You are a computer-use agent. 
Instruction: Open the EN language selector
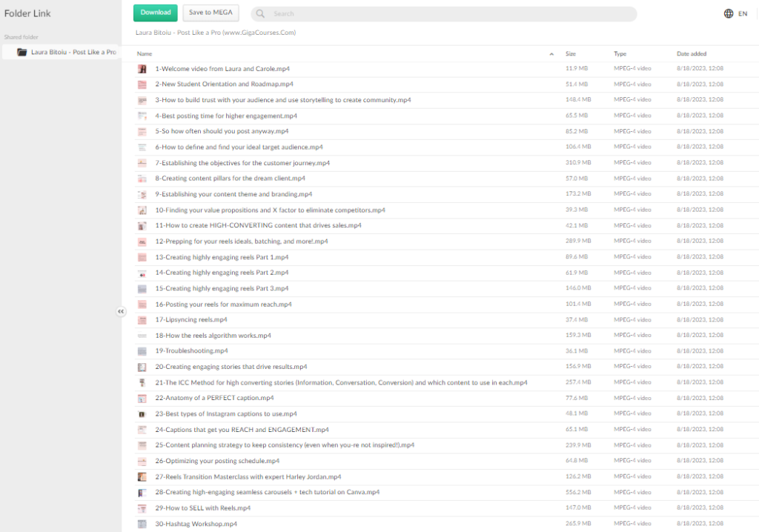coord(743,14)
